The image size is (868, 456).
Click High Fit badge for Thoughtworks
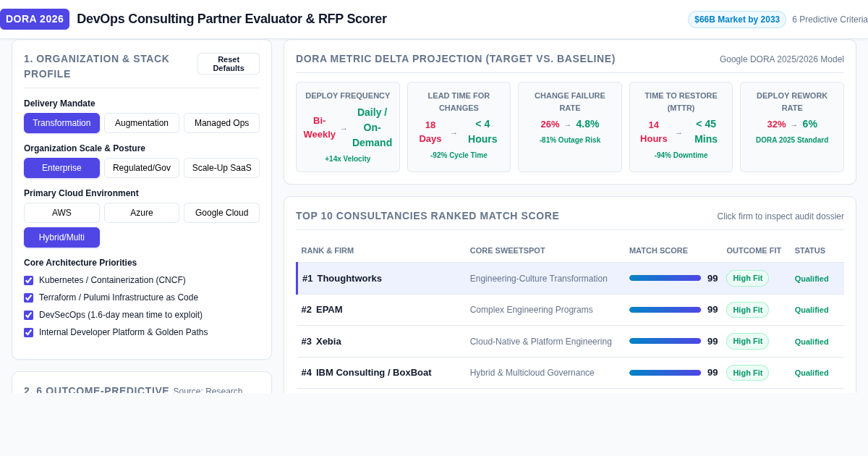click(747, 278)
